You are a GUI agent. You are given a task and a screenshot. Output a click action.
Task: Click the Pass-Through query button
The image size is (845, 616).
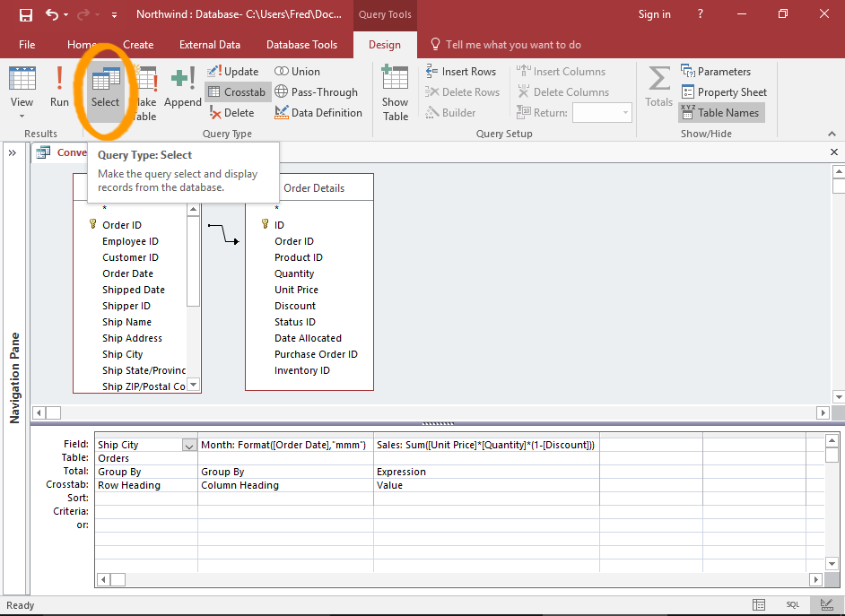coord(316,92)
